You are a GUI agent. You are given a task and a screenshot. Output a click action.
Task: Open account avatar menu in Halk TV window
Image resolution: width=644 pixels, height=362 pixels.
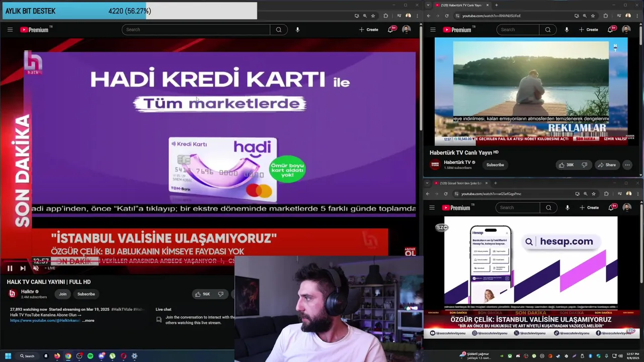tap(406, 30)
